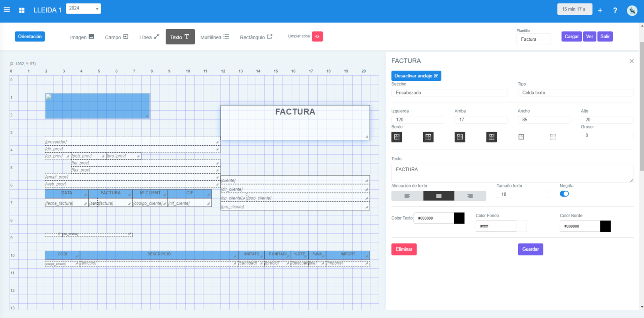644x318 pixels.
Task: Select the Multilínea tool
Action: (214, 37)
